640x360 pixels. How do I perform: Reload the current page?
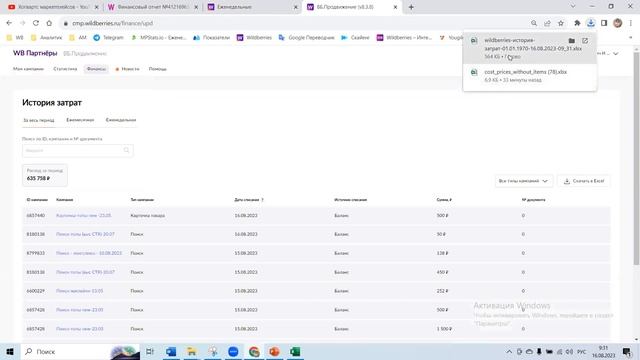[36, 23]
